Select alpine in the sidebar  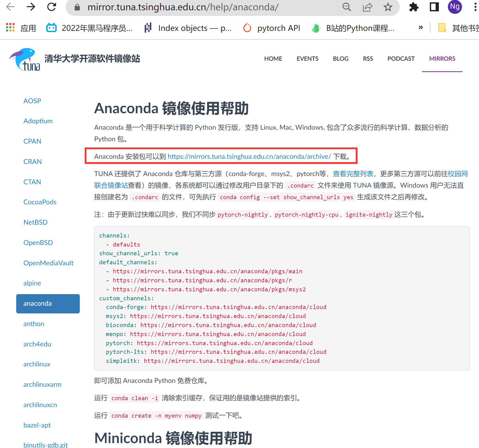coord(32,283)
